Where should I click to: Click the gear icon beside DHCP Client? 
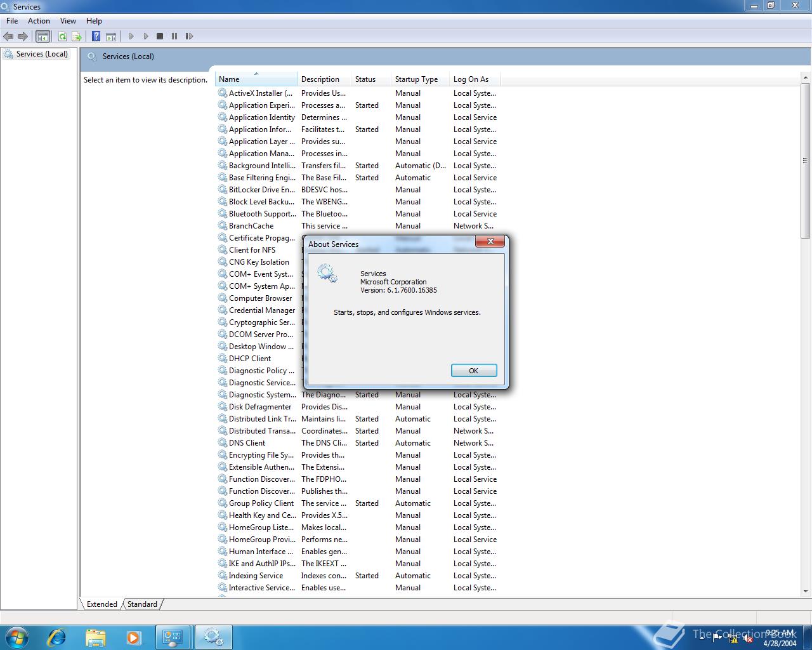click(x=223, y=358)
